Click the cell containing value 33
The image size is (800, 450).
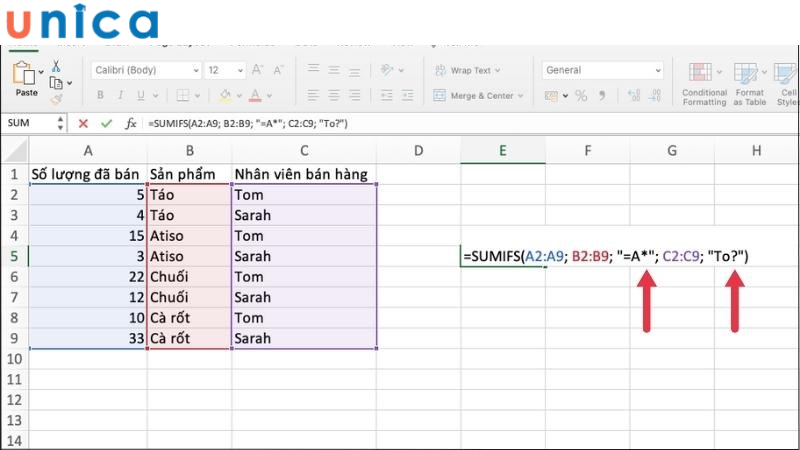pos(88,338)
